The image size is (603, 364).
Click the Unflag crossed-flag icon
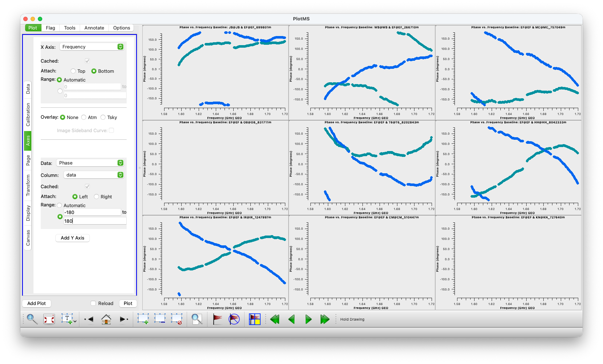[x=234, y=319]
